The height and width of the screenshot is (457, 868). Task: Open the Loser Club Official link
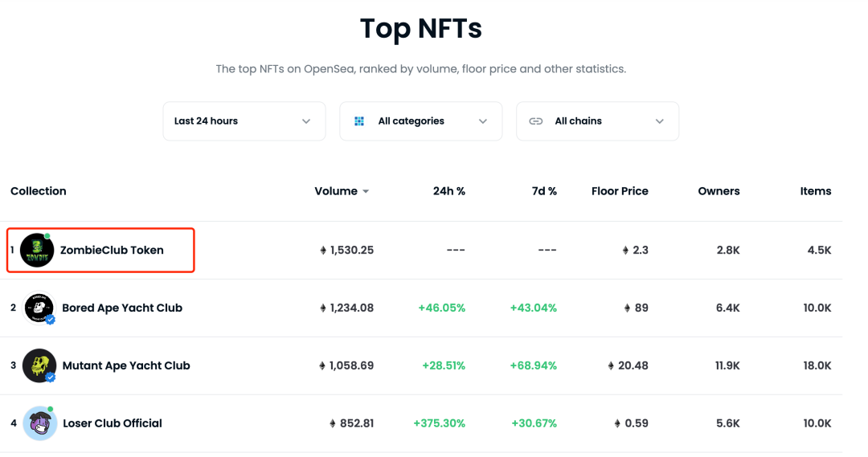pos(113,423)
